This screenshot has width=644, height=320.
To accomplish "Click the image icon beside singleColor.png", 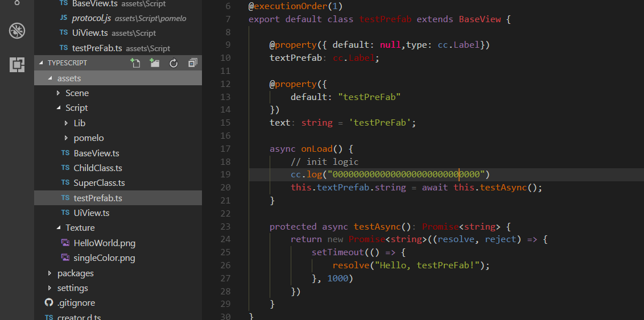I will [x=65, y=258].
